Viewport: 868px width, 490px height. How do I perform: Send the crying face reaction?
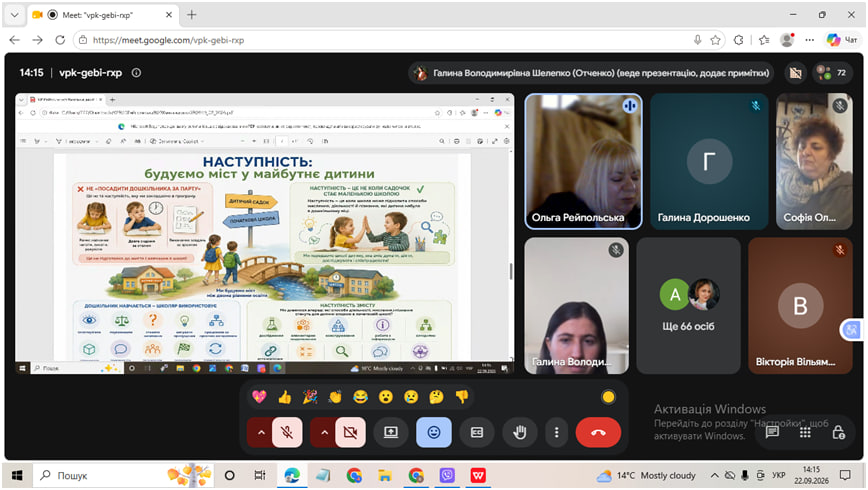point(411,396)
